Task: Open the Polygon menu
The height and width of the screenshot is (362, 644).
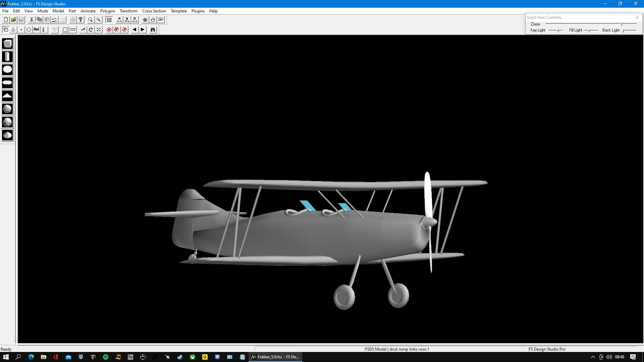Action: pyautogui.click(x=107, y=11)
